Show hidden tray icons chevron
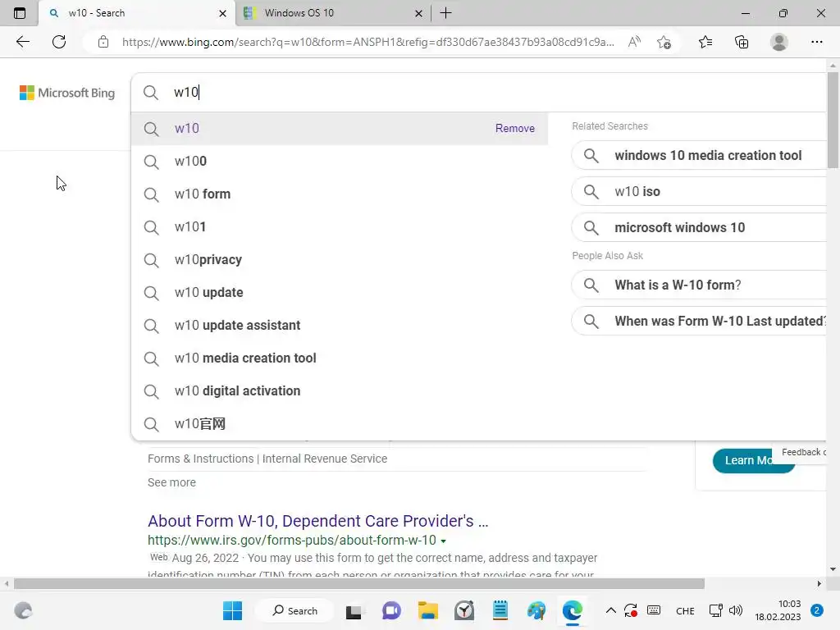Viewport: 840px width, 630px height. coord(610,610)
